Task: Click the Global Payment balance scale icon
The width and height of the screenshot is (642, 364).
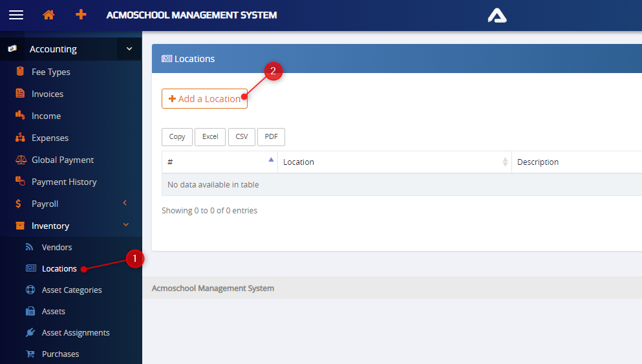Action: (x=20, y=160)
